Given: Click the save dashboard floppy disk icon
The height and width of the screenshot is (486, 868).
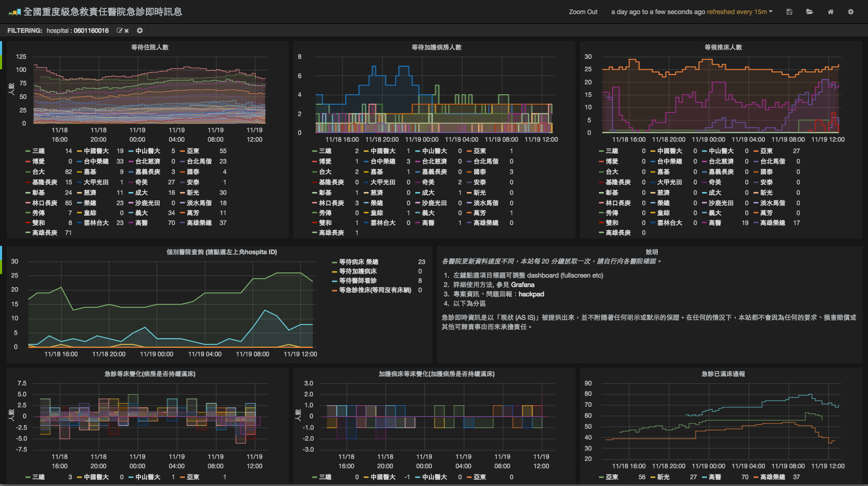Looking at the screenshot, I should pyautogui.click(x=789, y=11).
